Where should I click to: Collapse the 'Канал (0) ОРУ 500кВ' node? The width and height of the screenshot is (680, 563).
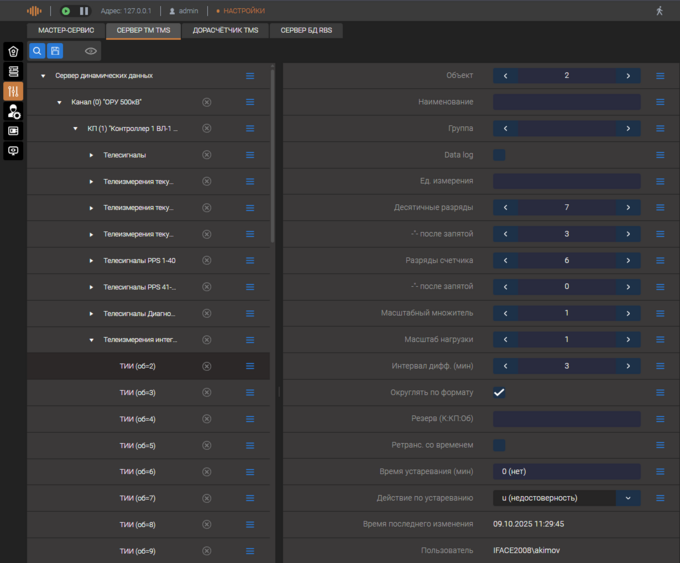[59, 102]
